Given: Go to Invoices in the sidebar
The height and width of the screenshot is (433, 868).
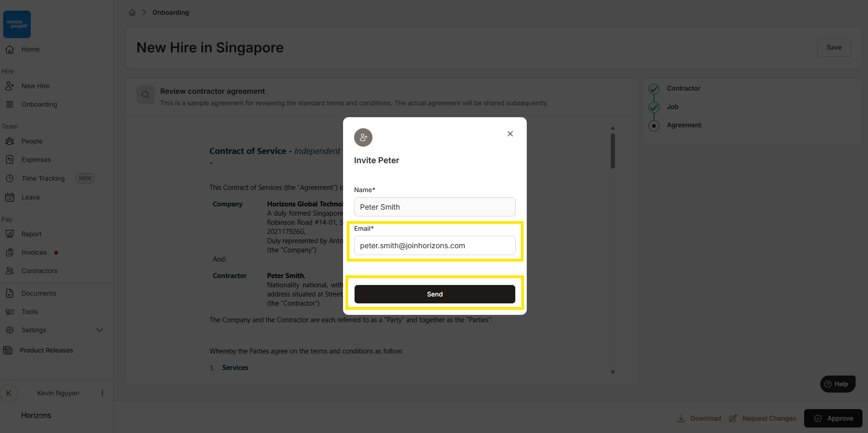Looking at the screenshot, I should click(34, 252).
